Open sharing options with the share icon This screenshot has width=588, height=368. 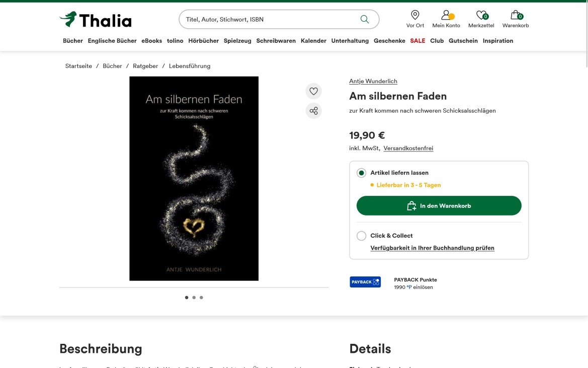[313, 111]
